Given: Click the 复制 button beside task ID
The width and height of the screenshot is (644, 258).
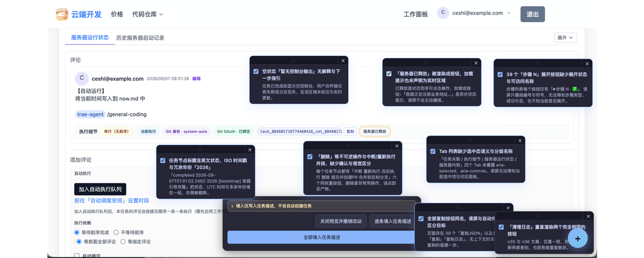Looking at the screenshot, I should [350, 132].
